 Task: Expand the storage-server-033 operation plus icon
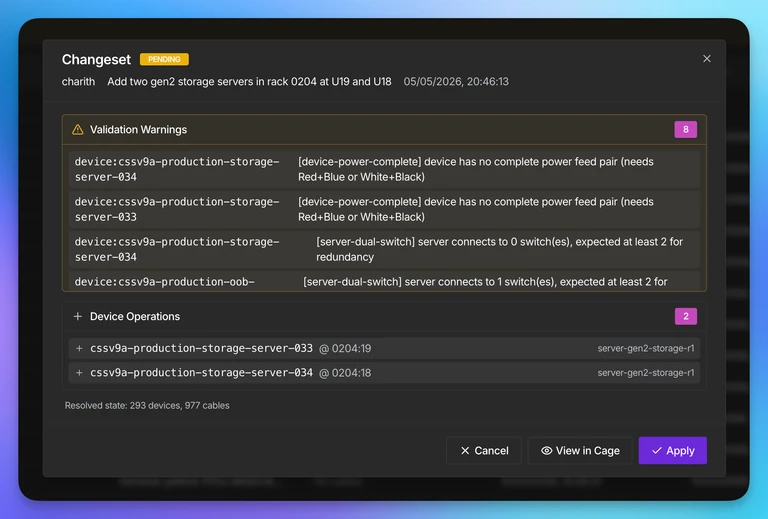click(79, 348)
